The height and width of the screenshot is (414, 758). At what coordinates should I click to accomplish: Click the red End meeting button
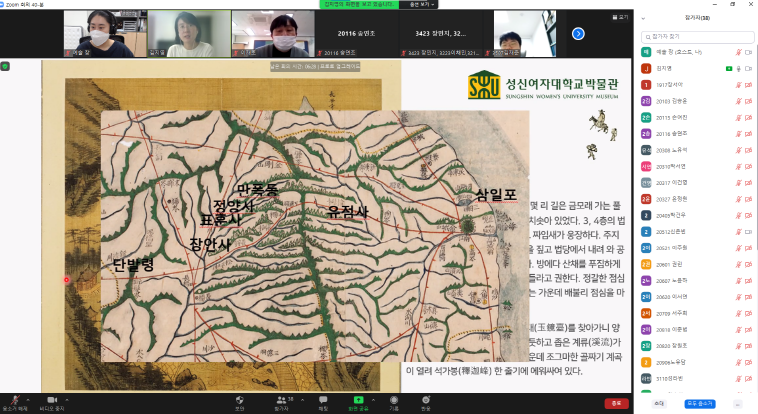616,403
